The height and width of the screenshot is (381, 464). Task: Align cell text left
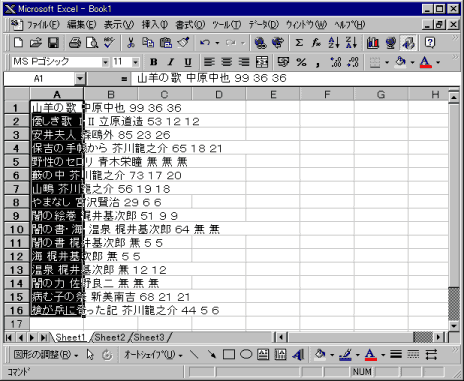click(209, 62)
